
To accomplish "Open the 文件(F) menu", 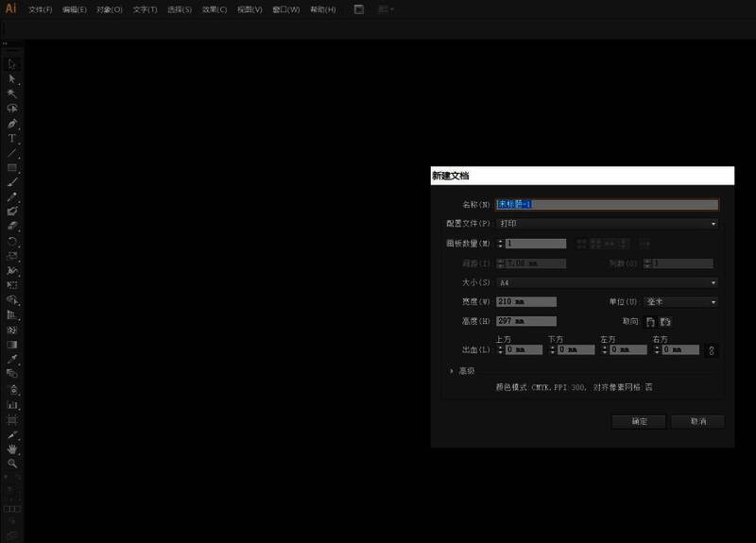I will click(x=41, y=9).
